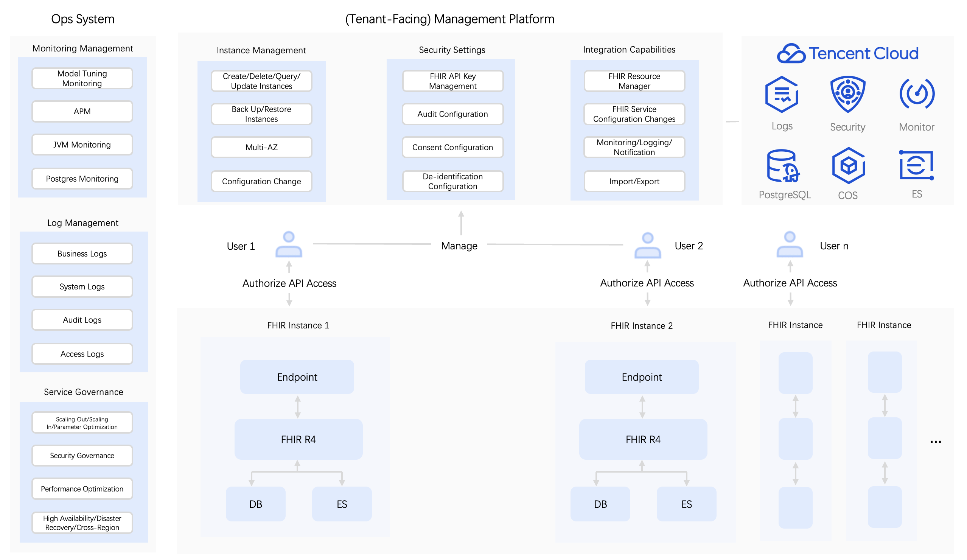The image size is (967, 560).
Task: Open the Monitor service icon
Action: click(x=917, y=94)
